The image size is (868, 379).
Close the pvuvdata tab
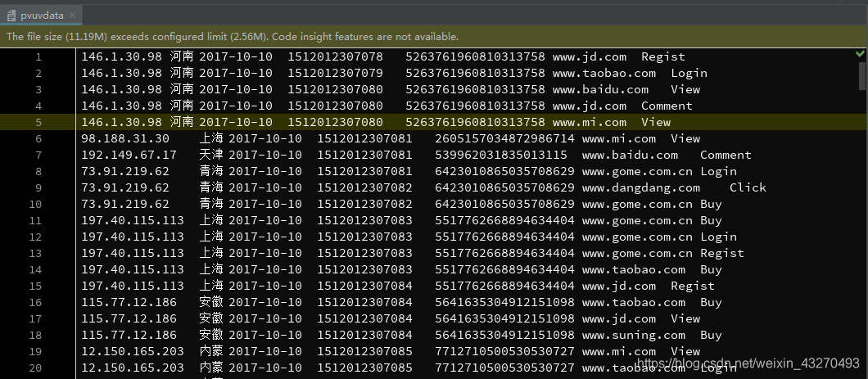tap(73, 16)
